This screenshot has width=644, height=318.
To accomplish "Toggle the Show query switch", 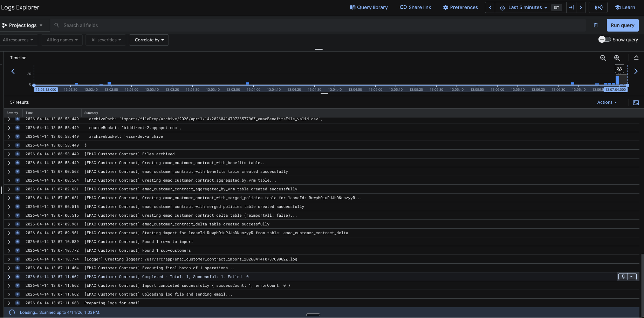I will [x=605, y=39].
